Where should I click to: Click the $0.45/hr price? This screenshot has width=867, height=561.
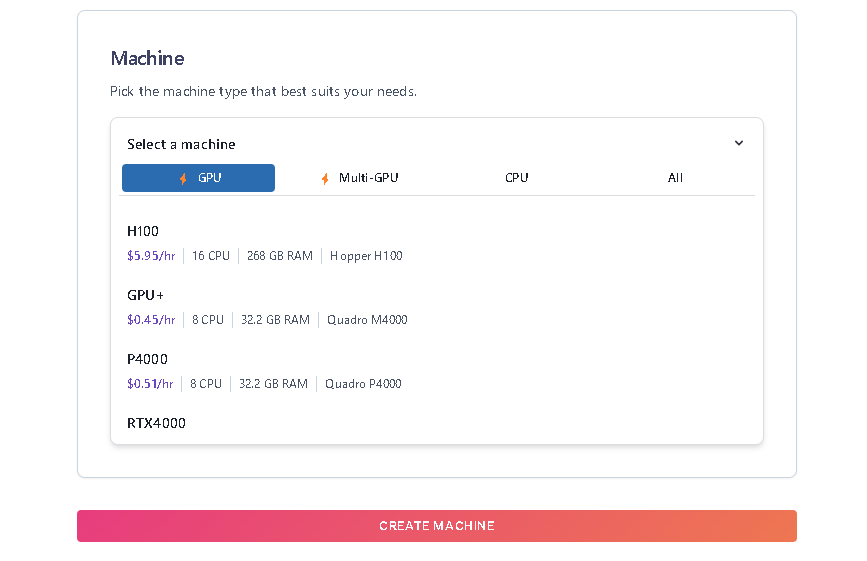pyautogui.click(x=151, y=320)
